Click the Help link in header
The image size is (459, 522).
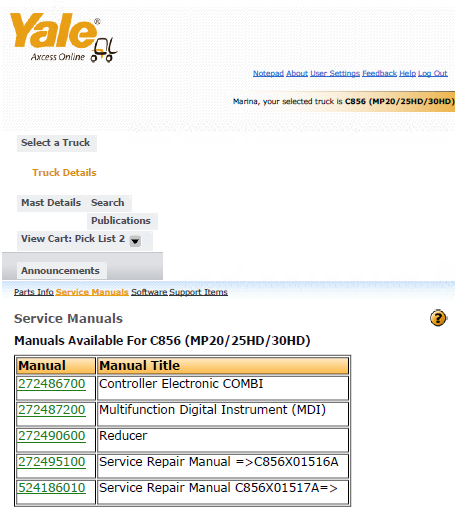(407, 73)
